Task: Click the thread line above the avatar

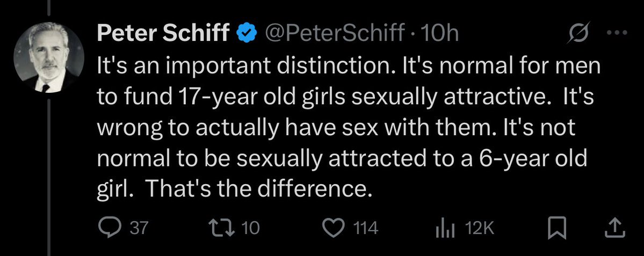Action: (49, 8)
